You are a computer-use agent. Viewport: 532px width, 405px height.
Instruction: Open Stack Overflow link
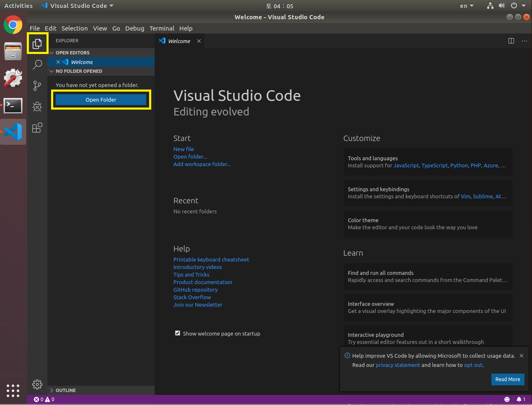192,297
